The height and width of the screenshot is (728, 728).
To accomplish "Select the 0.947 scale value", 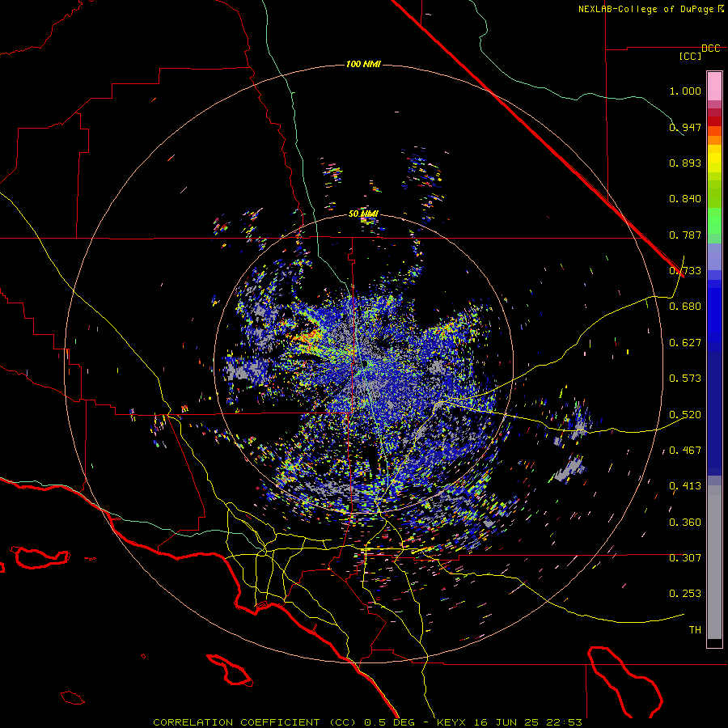I will (x=685, y=127).
